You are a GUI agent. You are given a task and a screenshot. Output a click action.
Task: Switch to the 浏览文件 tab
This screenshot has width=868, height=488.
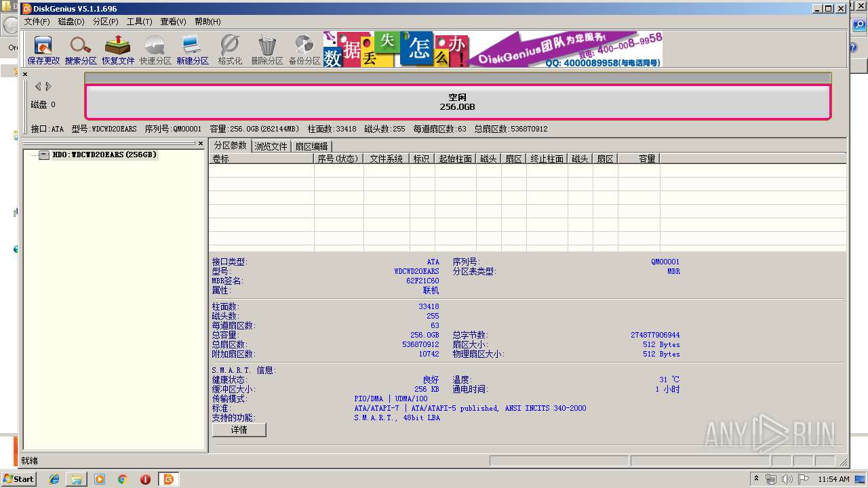[x=271, y=146]
